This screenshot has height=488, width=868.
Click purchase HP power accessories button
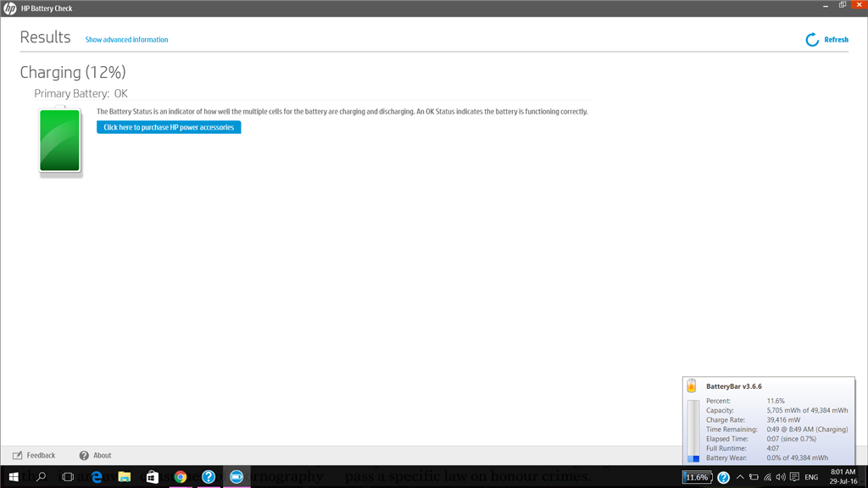(169, 127)
